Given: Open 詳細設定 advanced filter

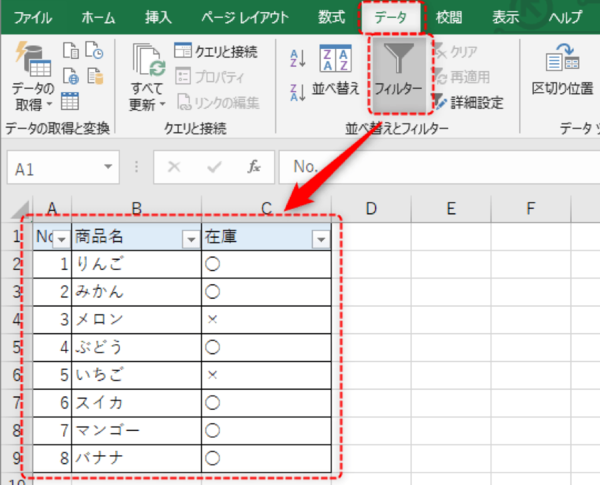Looking at the screenshot, I should [x=468, y=103].
